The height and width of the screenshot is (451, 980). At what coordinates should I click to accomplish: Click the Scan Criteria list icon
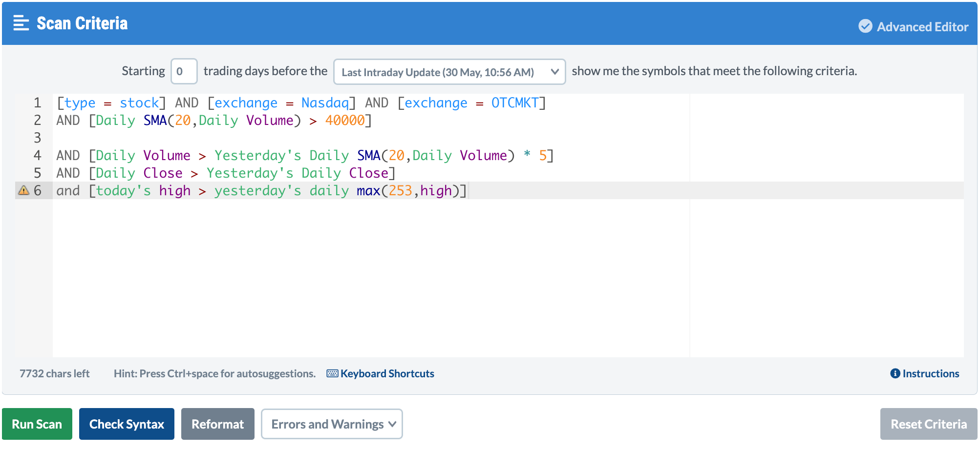coord(21,23)
